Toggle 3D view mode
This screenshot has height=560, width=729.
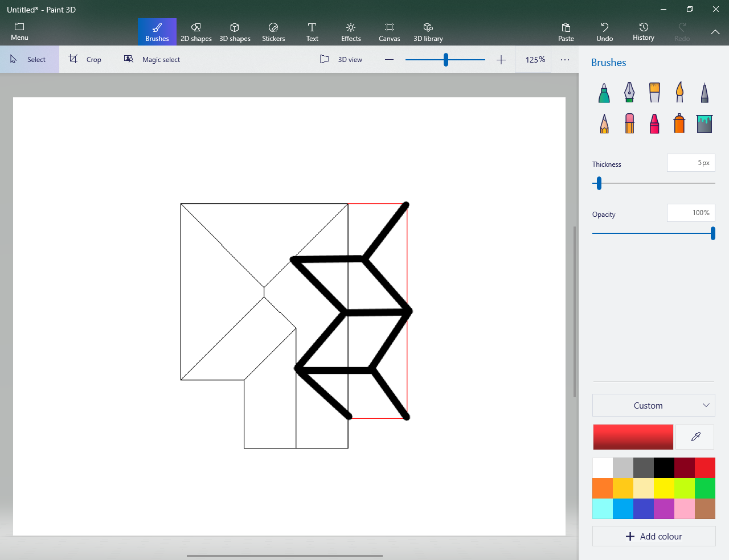[x=341, y=60]
